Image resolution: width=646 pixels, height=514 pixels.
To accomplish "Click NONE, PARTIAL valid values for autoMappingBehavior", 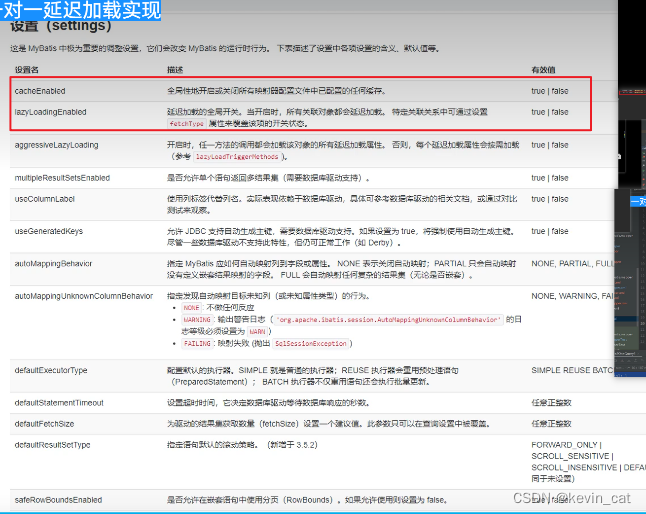I will [572, 264].
